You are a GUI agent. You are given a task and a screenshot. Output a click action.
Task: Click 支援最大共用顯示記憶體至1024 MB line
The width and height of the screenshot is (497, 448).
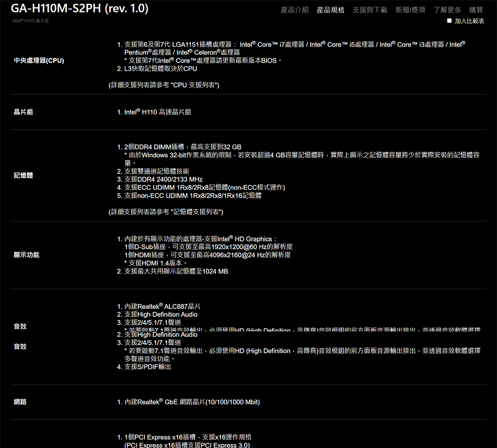click(x=176, y=271)
